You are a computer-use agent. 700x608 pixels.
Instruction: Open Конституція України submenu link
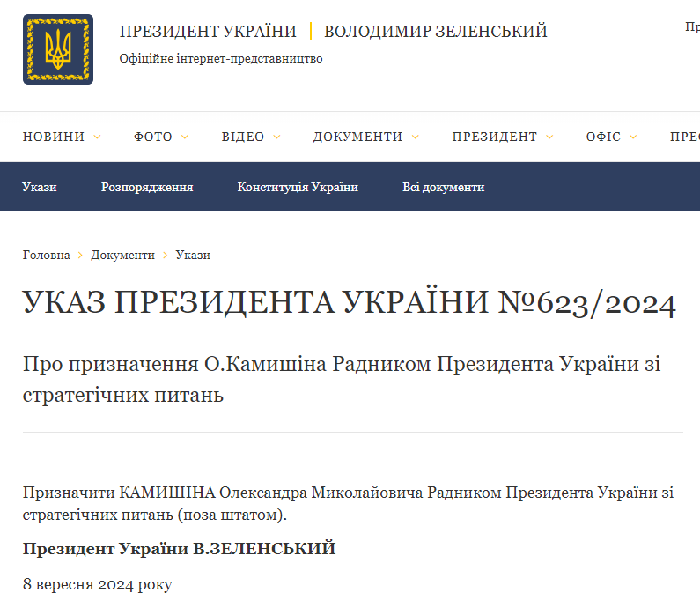click(x=298, y=187)
